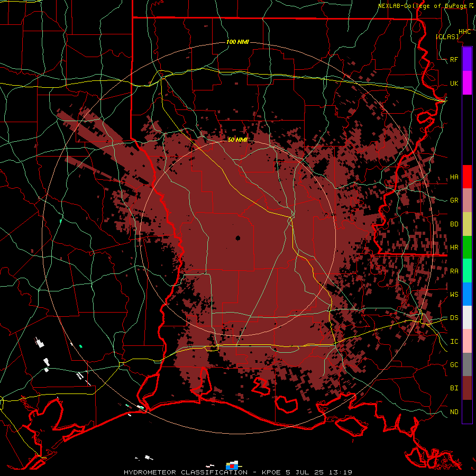This screenshot has height=476, width=476.
Task: Click the DS legend label
Action: [454, 318]
